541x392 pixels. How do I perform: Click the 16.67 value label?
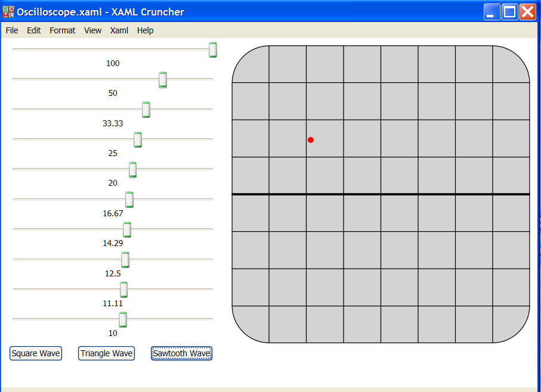coord(113,213)
